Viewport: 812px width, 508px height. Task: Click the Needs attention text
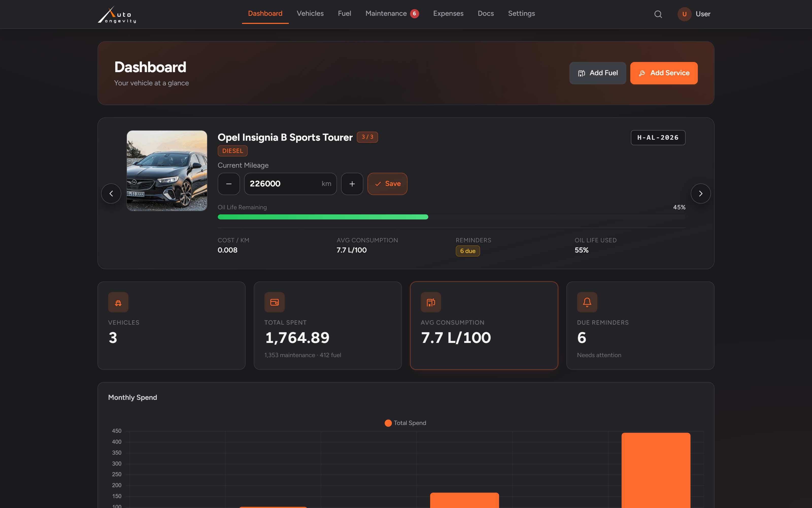point(599,355)
